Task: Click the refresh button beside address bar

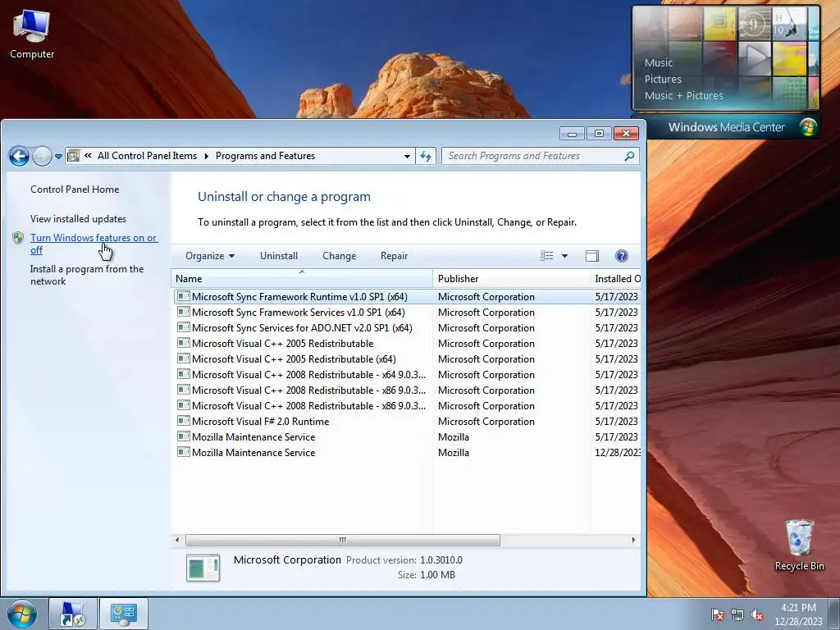Action: [426, 157]
